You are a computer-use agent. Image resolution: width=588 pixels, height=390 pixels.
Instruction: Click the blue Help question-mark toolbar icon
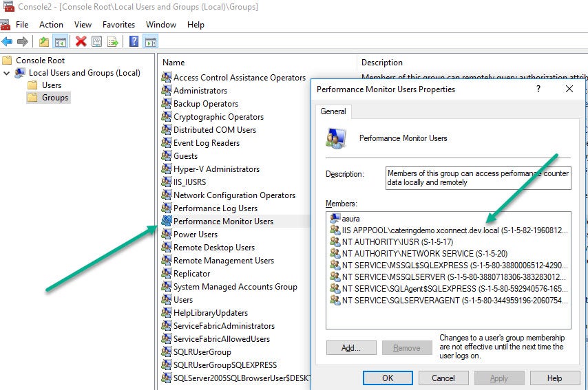coord(134,41)
